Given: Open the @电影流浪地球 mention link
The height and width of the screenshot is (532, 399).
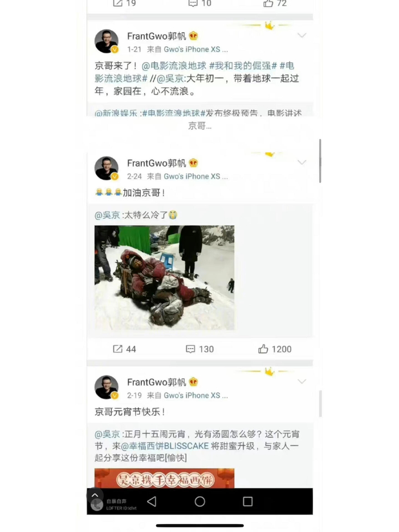Looking at the screenshot, I should pyautogui.click(x=173, y=66).
